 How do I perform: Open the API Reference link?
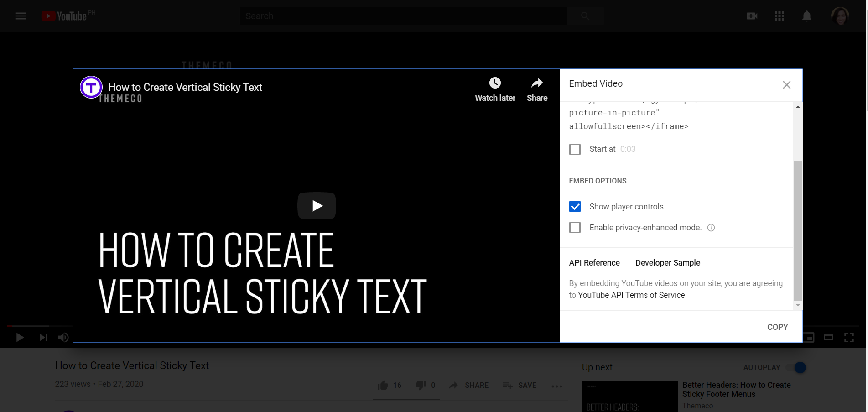(594, 263)
